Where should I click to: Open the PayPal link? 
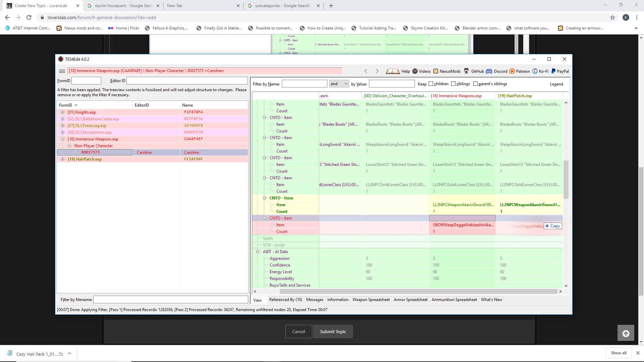pyautogui.click(x=560, y=71)
